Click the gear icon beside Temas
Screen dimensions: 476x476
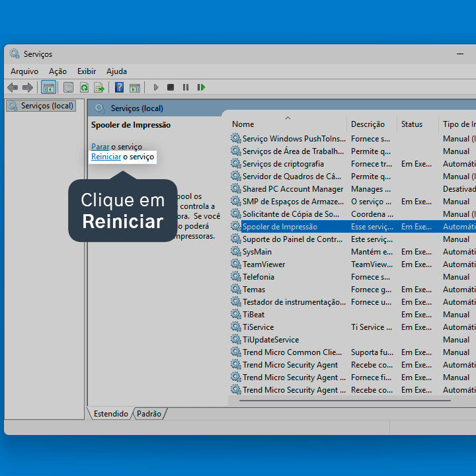235,289
